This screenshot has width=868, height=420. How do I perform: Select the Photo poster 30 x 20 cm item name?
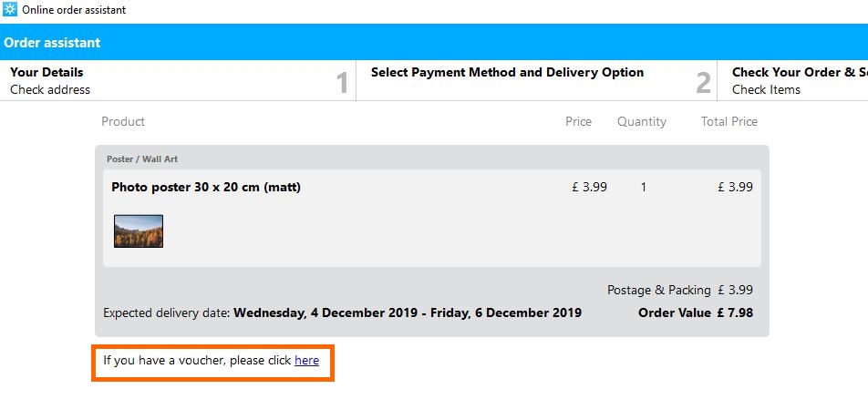point(206,188)
